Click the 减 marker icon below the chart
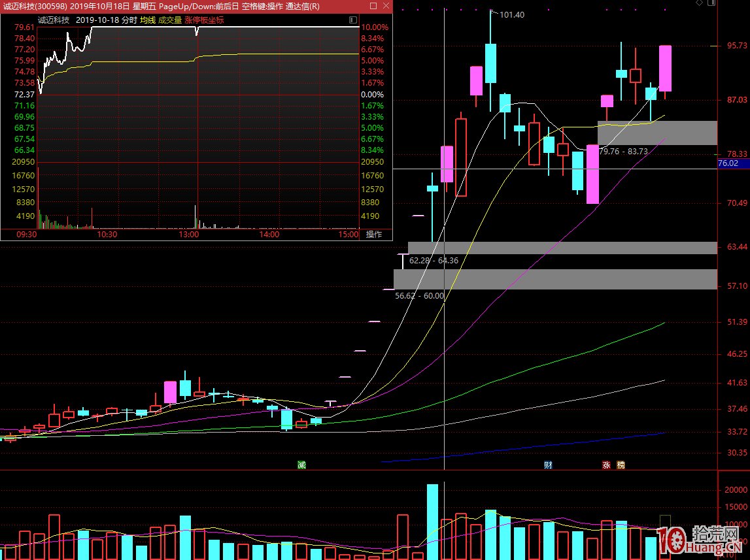This screenshot has height=560, width=750. pos(301,465)
